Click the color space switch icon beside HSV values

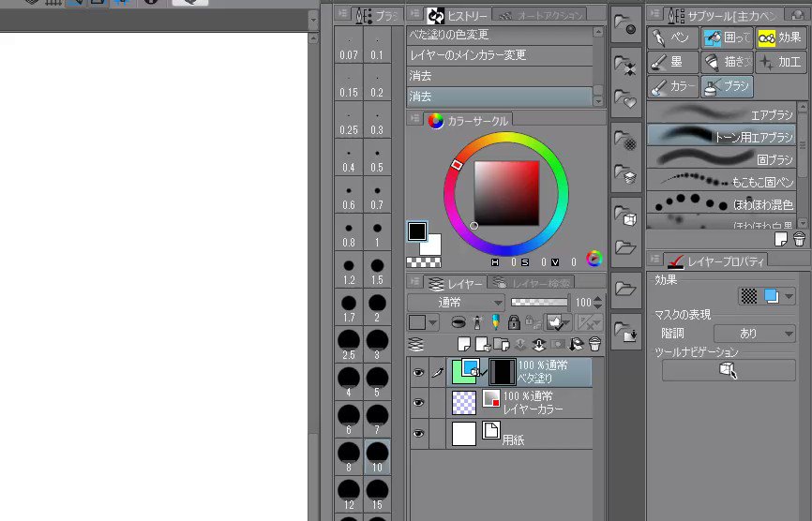coord(594,259)
